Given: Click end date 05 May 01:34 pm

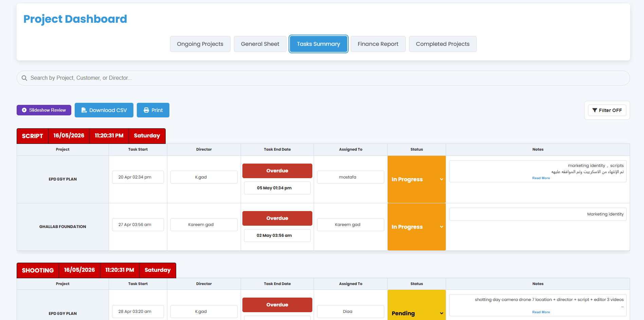Looking at the screenshot, I should 277,188.
